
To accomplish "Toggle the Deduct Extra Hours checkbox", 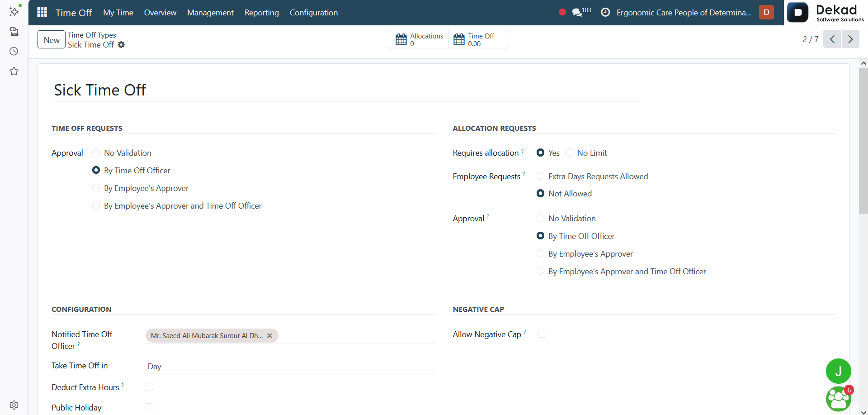I will 149,387.
